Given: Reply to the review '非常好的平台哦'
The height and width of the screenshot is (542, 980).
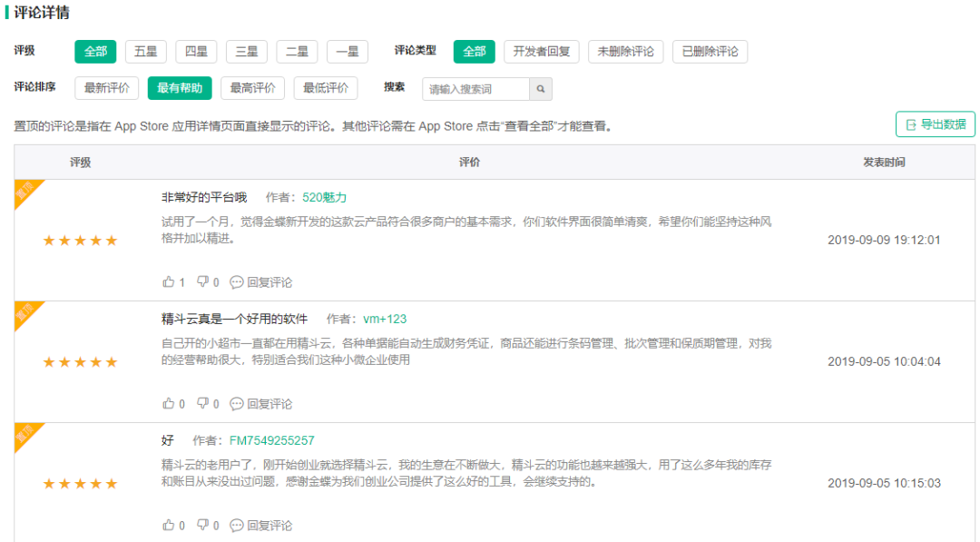Looking at the screenshot, I should point(261,282).
